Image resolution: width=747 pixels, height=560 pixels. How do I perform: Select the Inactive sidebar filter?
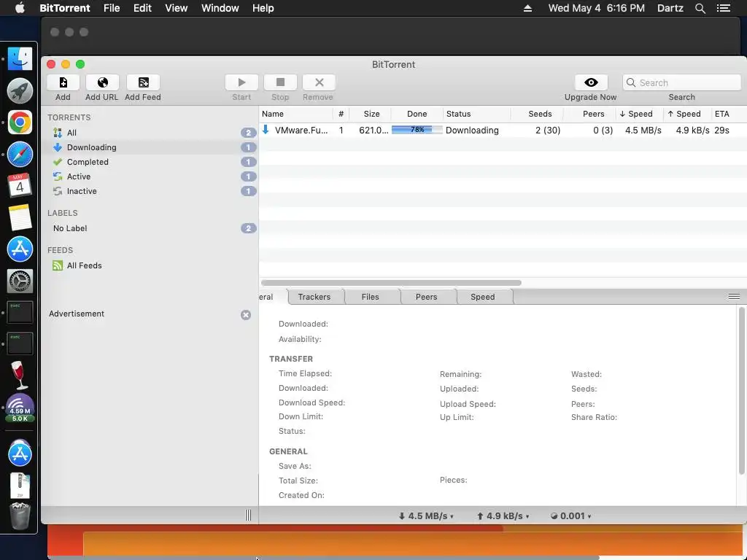(x=150, y=191)
